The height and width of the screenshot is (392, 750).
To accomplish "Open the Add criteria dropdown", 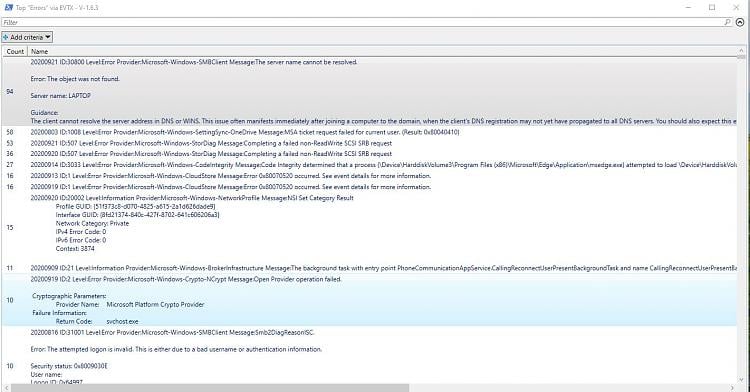I will [27, 37].
